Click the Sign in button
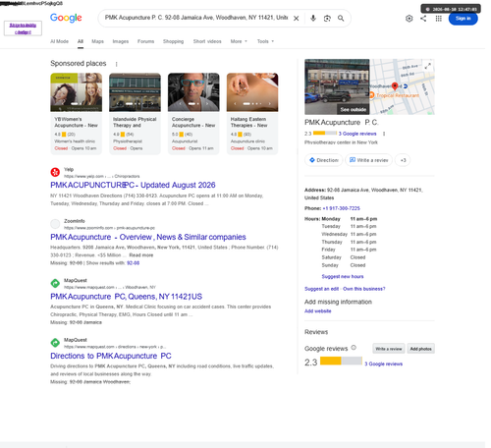Viewport: 491px width, 448px height. click(463, 19)
